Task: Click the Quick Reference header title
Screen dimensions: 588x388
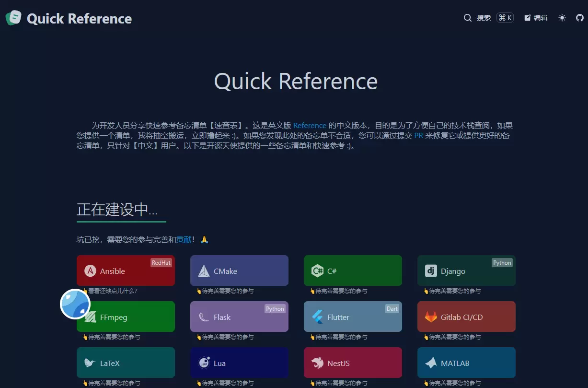Action: (x=79, y=19)
